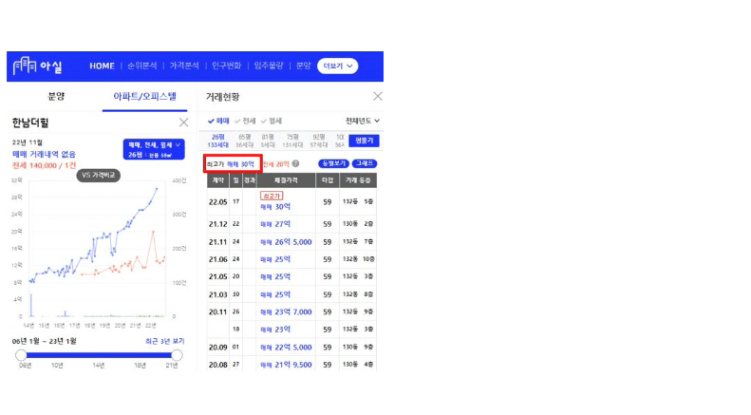Open 가격분석 in top navigation
Viewport: 751px width, 415px height.
[187, 66]
